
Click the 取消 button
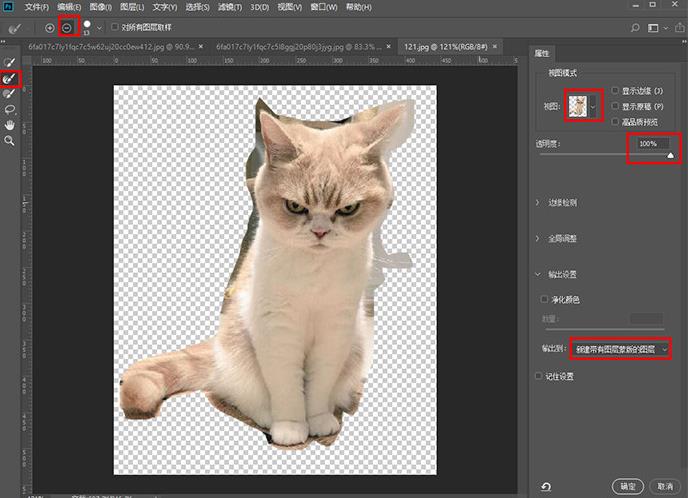click(x=665, y=486)
